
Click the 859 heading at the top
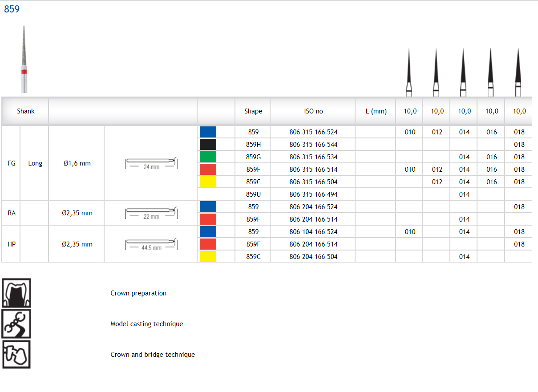point(12,9)
